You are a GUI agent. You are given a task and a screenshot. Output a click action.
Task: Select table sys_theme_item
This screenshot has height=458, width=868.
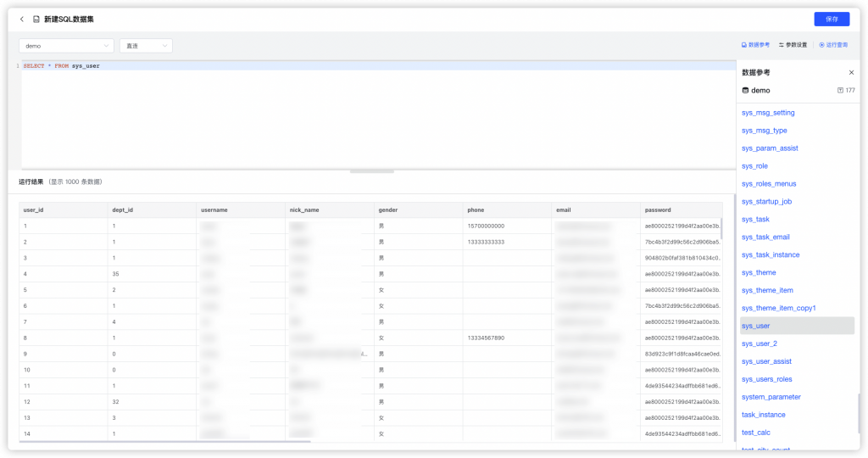tap(766, 289)
